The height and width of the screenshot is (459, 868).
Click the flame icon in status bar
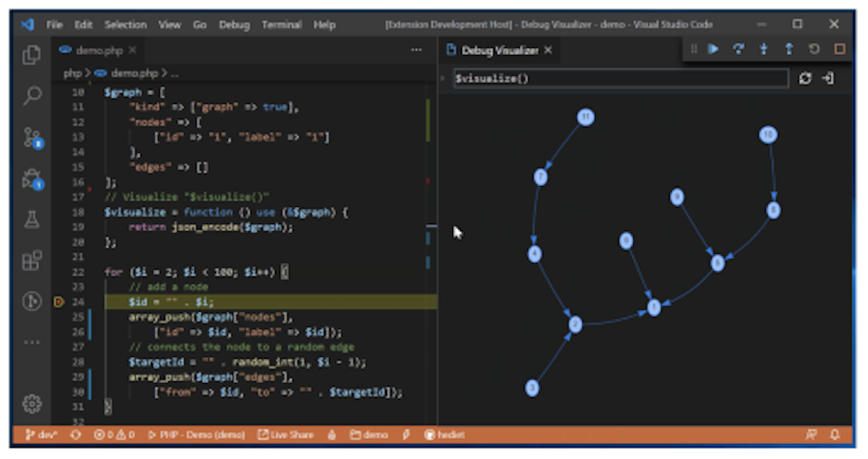coord(332,435)
